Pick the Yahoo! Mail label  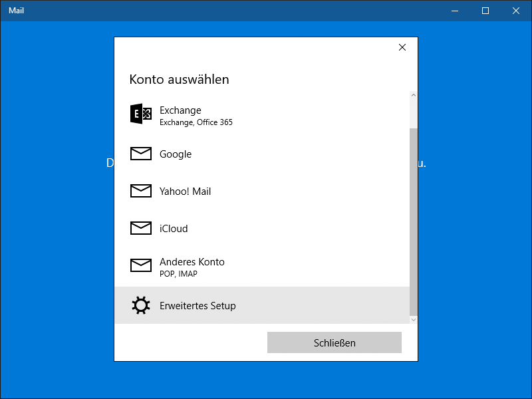[x=185, y=192]
